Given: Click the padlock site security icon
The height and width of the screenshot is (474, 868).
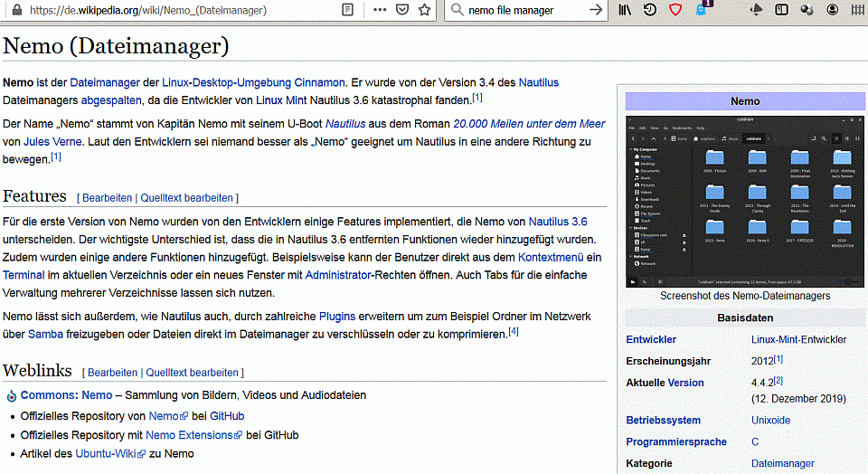Looking at the screenshot, I should click(x=17, y=9).
